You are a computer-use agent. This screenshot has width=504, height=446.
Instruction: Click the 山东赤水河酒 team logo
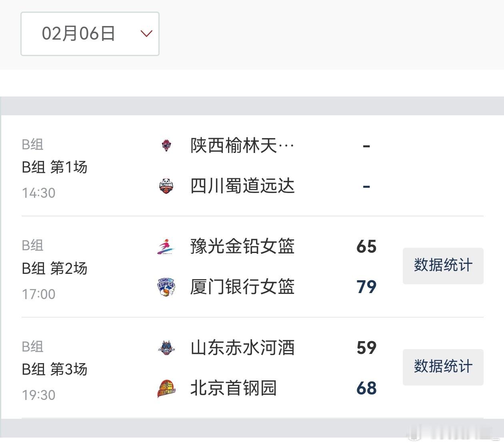[x=166, y=348]
